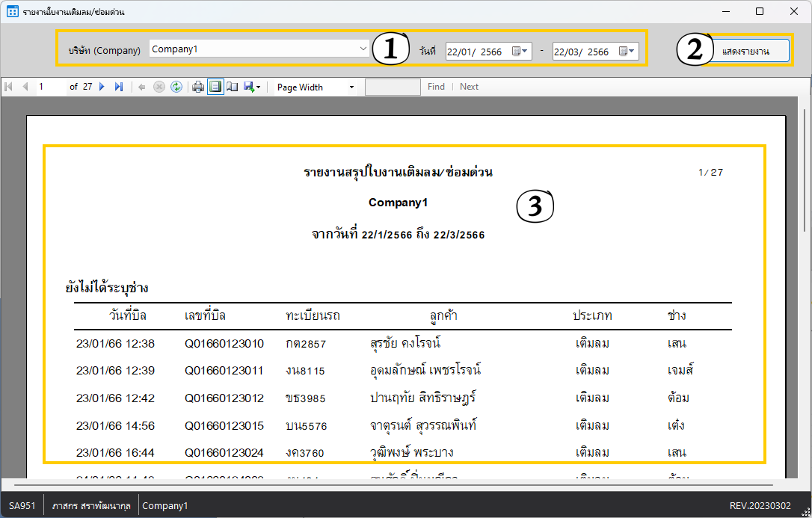Open Page Setup icon
Viewport: 812px width, 518px height.
click(x=233, y=87)
